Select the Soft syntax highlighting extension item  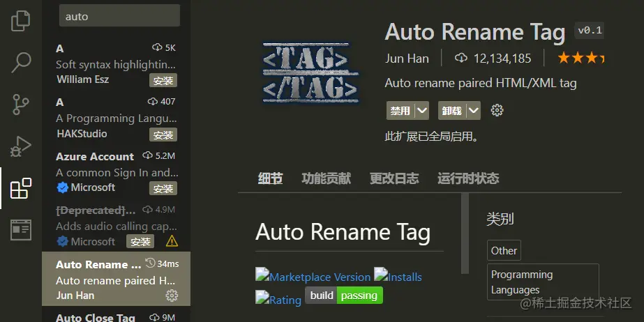tap(117, 65)
